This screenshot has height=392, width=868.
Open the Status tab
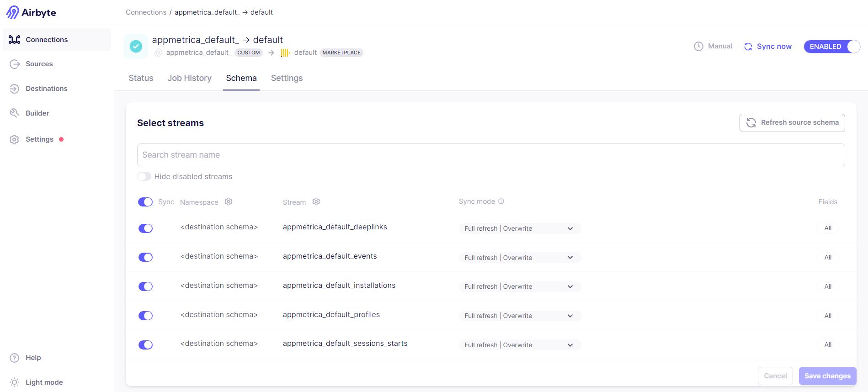coord(141,78)
